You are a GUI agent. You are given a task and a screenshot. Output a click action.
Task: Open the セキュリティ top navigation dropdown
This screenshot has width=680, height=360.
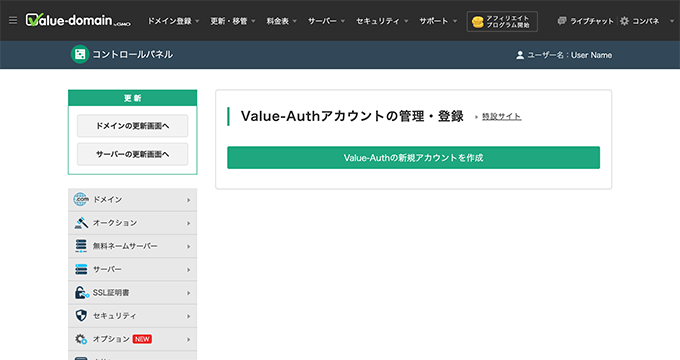point(382,21)
